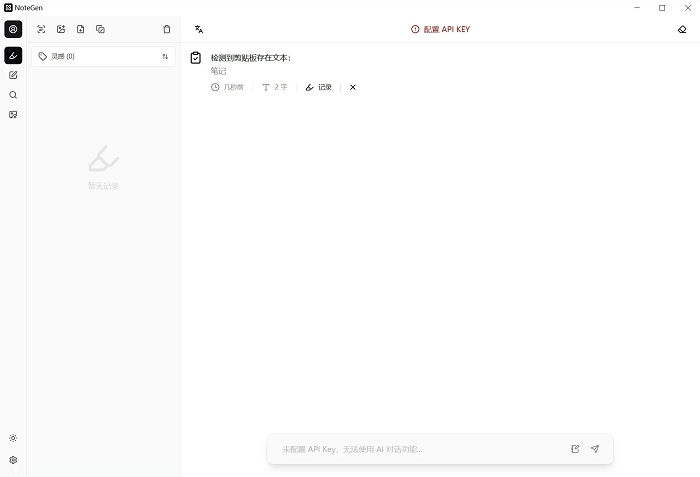The image size is (700, 477).
Task: Toggle the light/dark theme sun icon
Action: pyautogui.click(x=13, y=438)
